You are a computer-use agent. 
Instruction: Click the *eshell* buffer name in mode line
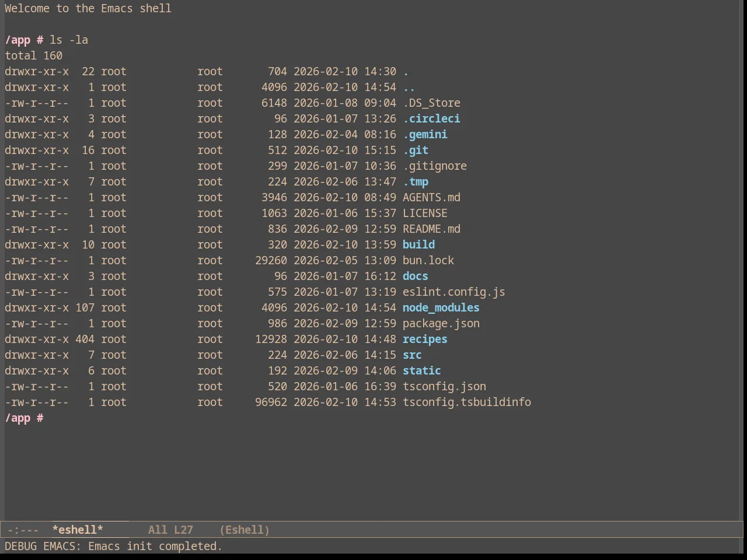(x=78, y=530)
